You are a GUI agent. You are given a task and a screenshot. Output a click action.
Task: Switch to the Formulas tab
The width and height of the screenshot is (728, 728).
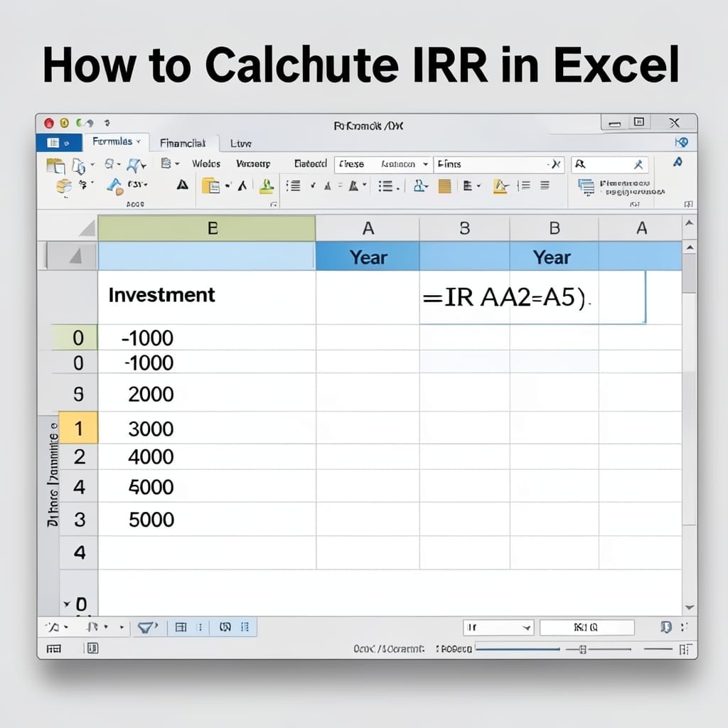pyautogui.click(x=116, y=141)
